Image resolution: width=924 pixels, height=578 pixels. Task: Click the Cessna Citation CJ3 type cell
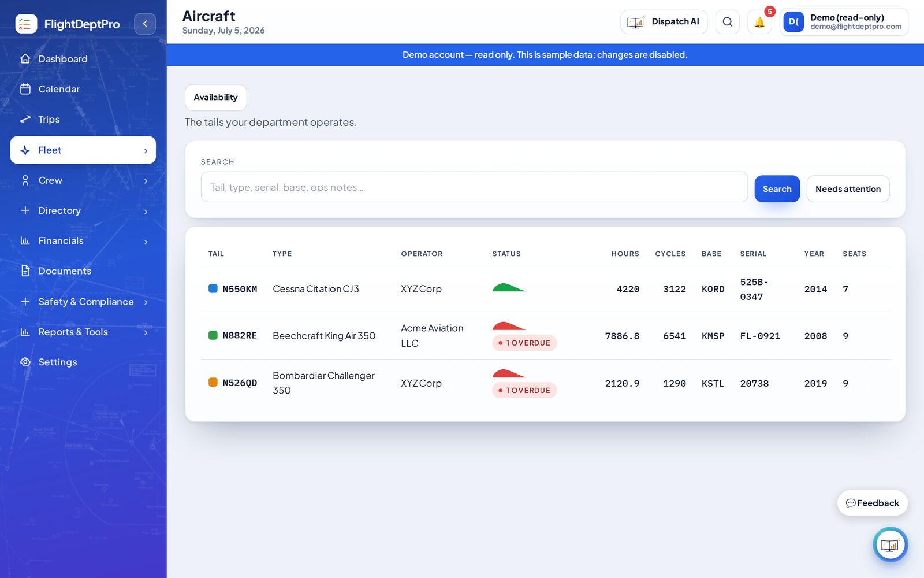click(316, 289)
